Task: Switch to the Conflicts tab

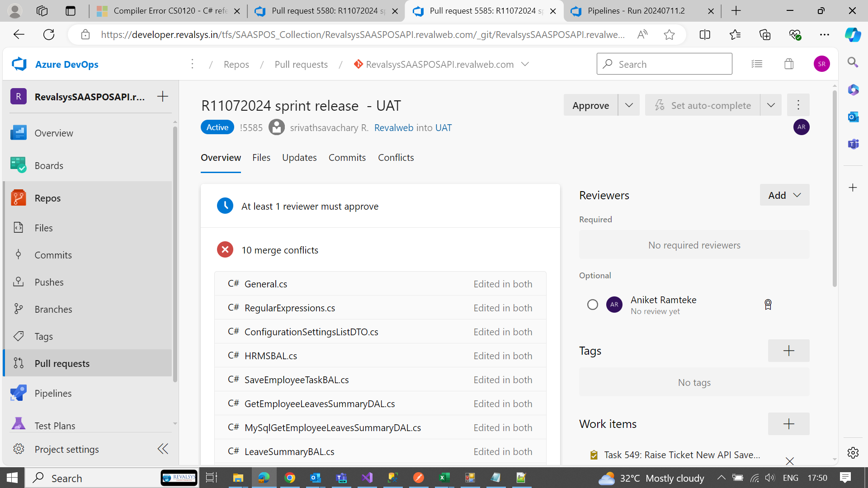Action: (x=396, y=157)
